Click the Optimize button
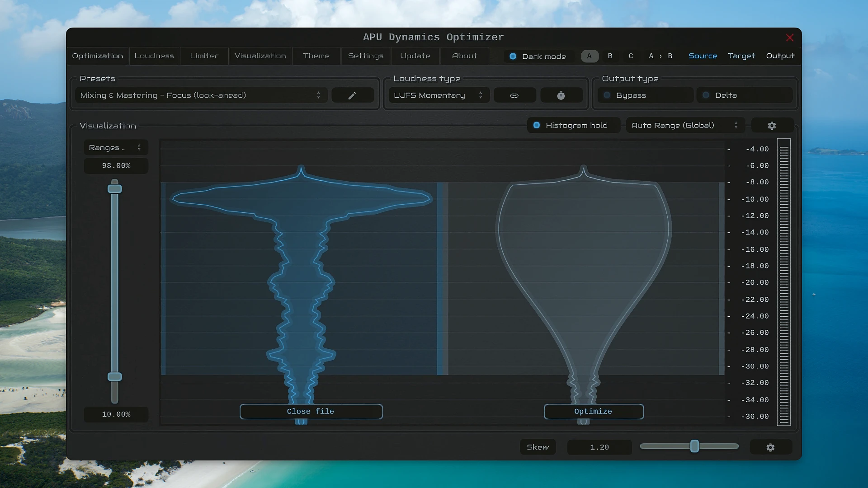Screen dimensions: 868x488 point(594,412)
